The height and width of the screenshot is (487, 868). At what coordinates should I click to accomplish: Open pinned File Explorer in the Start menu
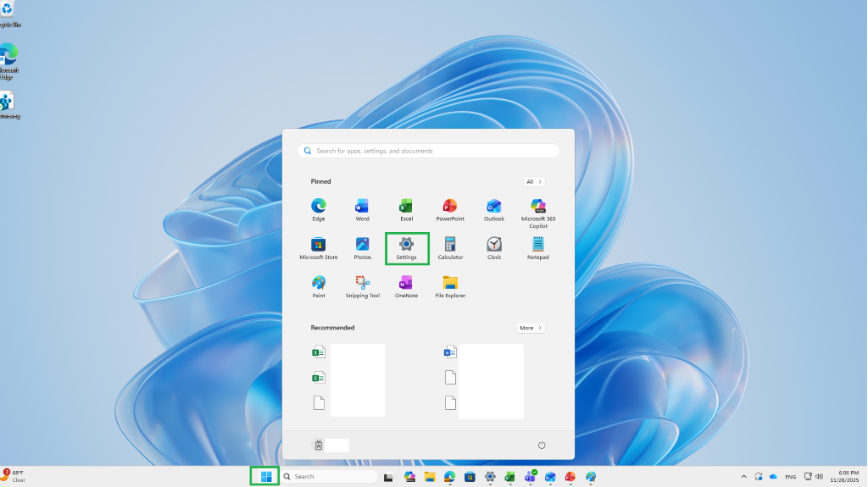[x=450, y=286]
